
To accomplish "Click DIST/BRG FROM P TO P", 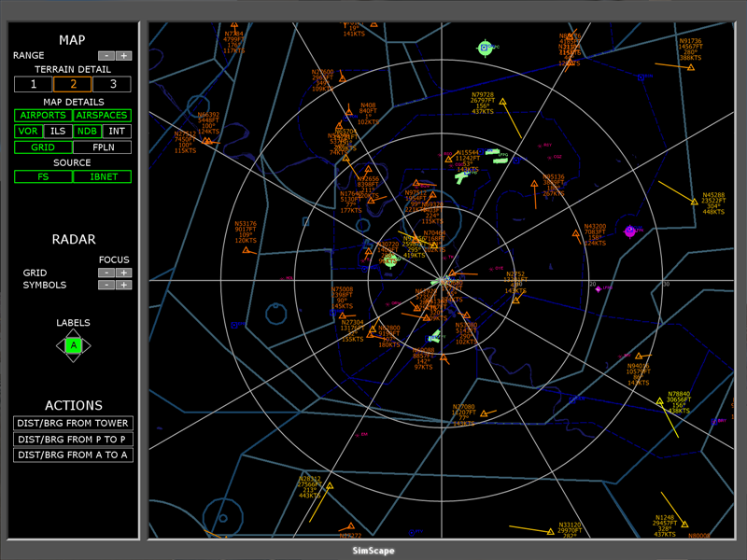I will point(73,439).
